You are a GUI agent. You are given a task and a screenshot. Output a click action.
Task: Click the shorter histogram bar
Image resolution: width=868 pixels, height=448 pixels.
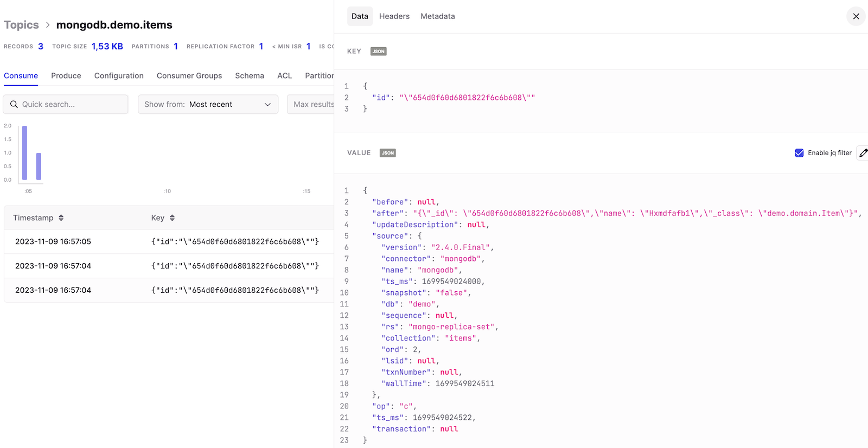click(x=39, y=166)
